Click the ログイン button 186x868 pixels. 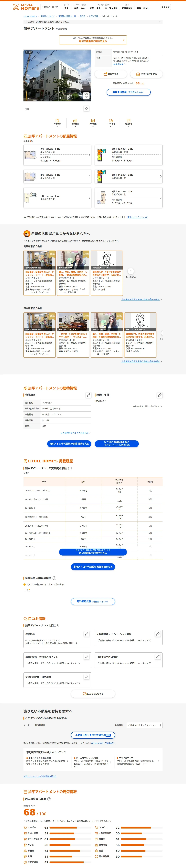pos(165,7)
